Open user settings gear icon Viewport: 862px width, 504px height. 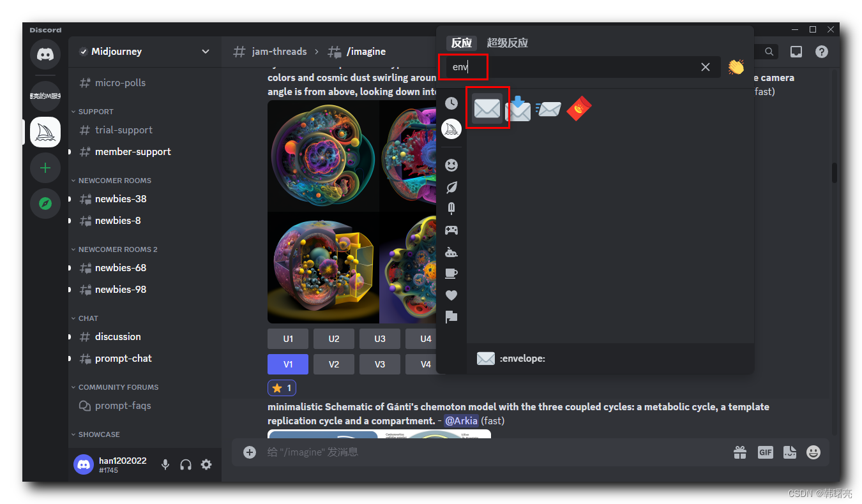tap(206, 464)
